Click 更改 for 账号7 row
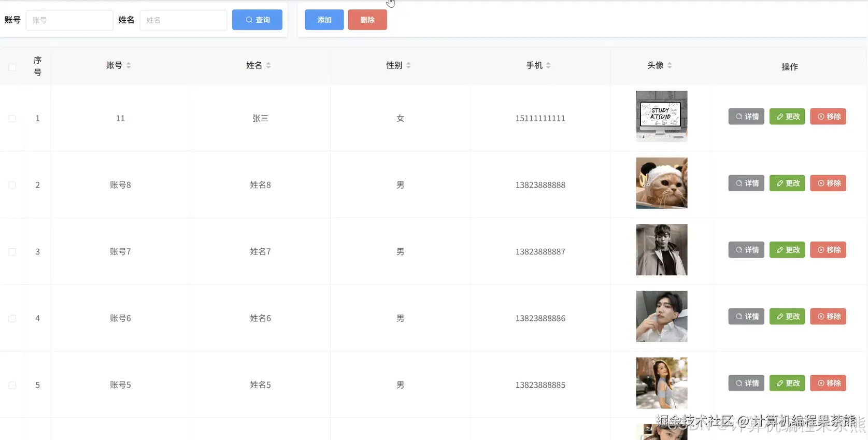Image resolution: width=868 pixels, height=440 pixels. (787, 250)
